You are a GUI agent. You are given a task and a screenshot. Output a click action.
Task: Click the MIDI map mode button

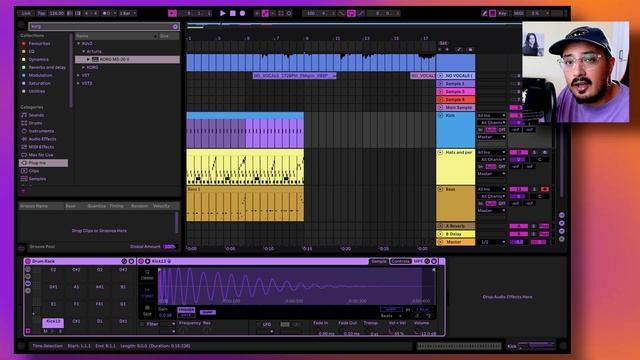tap(518, 13)
